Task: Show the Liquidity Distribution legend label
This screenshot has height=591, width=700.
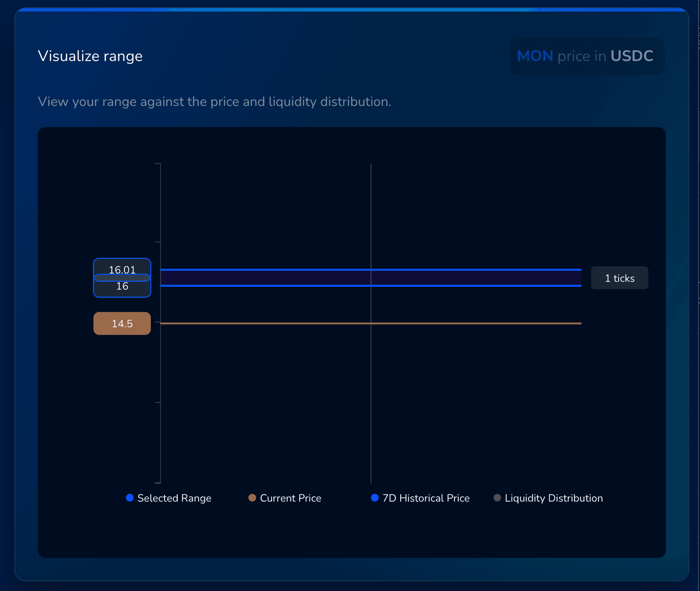Action: point(554,498)
